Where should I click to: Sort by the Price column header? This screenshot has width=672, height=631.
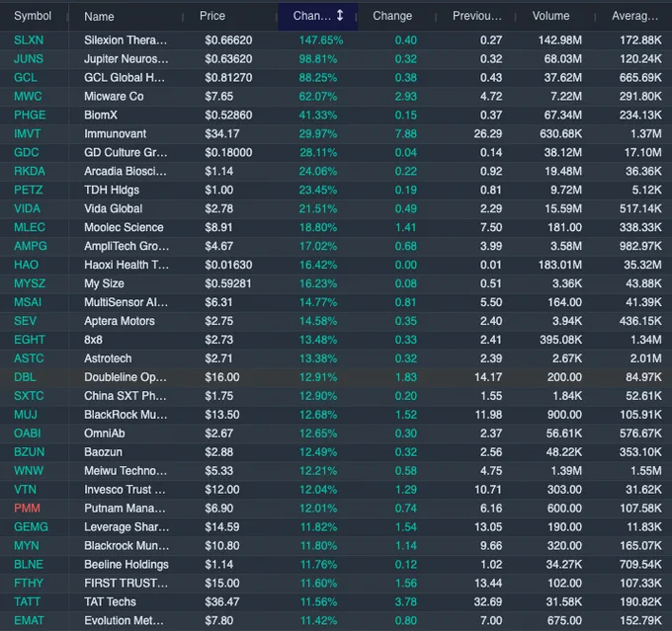(x=212, y=16)
